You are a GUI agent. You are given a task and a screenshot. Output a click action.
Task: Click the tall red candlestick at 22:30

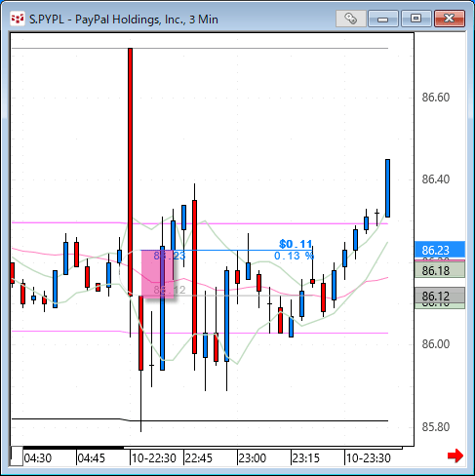[130, 172]
